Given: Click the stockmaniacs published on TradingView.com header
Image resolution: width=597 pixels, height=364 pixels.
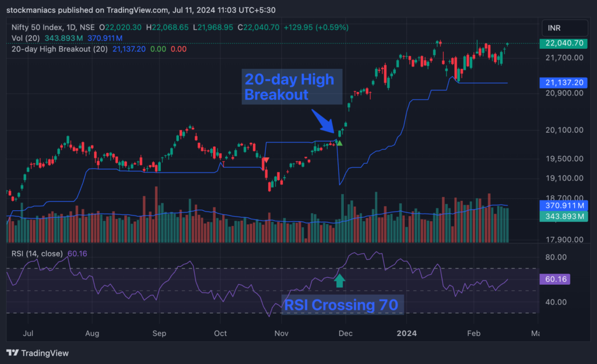Looking at the screenshot, I should pos(141,10).
